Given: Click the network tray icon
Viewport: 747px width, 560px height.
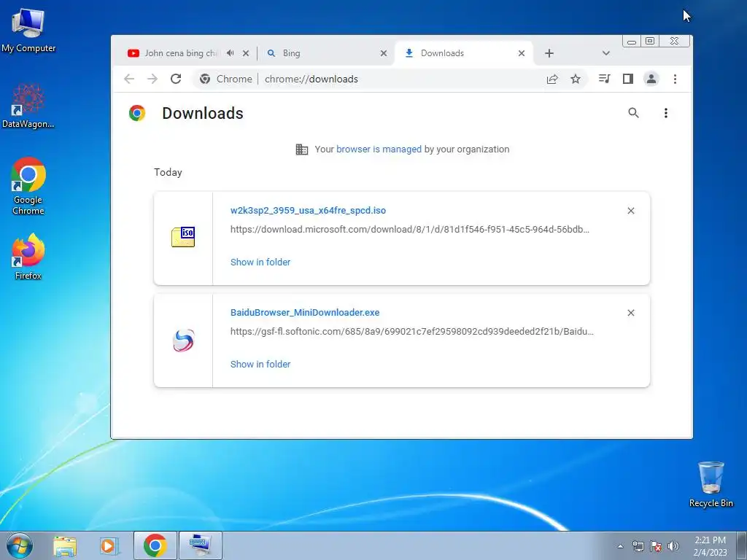Looking at the screenshot, I should click(638, 546).
